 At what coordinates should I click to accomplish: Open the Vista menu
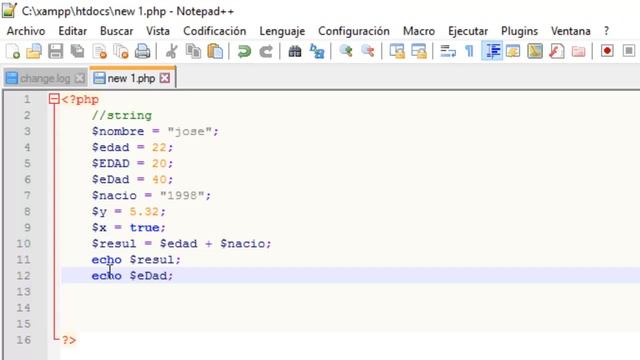pos(158,31)
